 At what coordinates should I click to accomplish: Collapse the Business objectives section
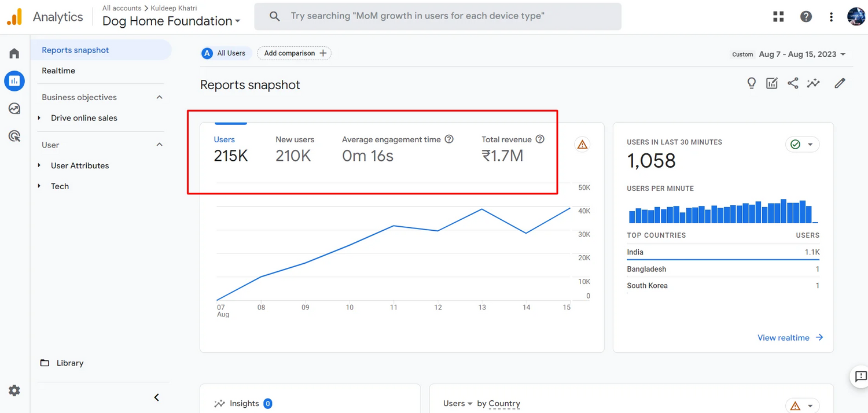pyautogui.click(x=160, y=97)
